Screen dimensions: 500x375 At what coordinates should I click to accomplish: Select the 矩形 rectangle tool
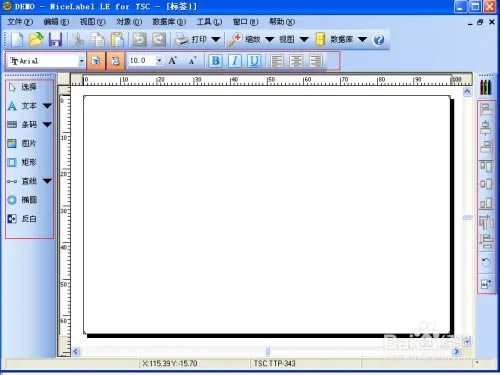click(22, 162)
